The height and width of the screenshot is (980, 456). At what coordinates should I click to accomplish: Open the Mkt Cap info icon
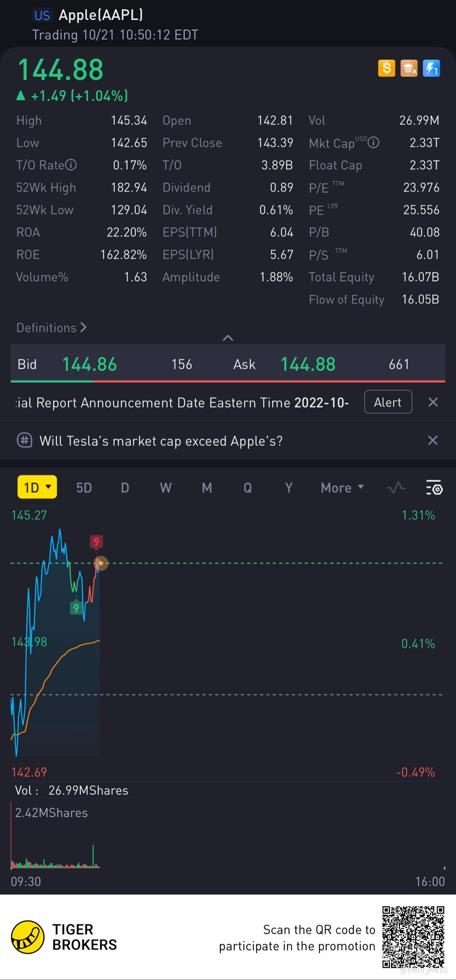(x=373, y=143)
